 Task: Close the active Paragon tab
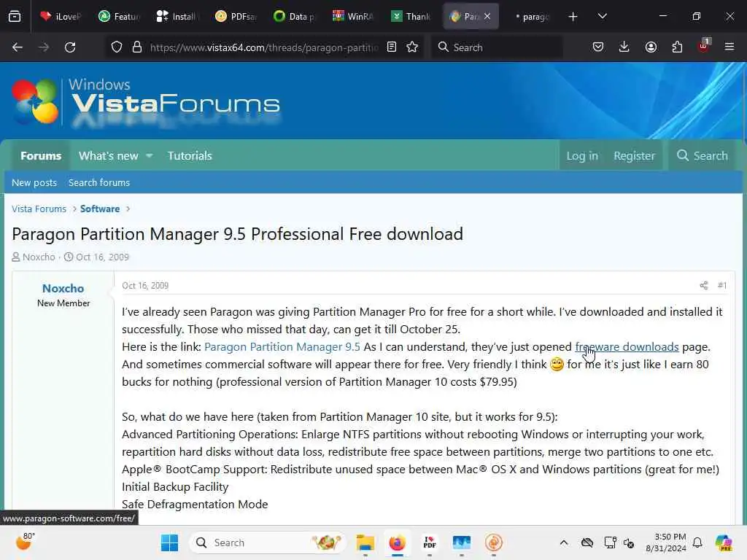[487, 16]
